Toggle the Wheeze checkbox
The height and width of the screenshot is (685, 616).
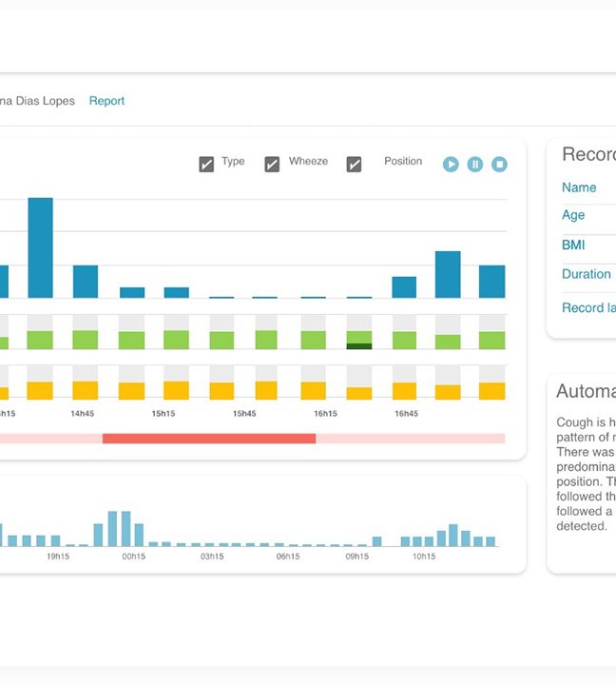(x=272, y=165)
